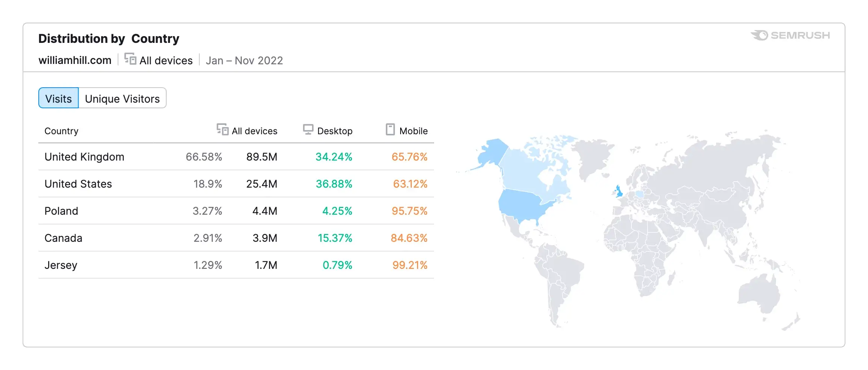Image resolution: width=868 pixels, height=370 pixels.
Task: Click the Desktop monitor column icon
Action: tap(308, 129)
